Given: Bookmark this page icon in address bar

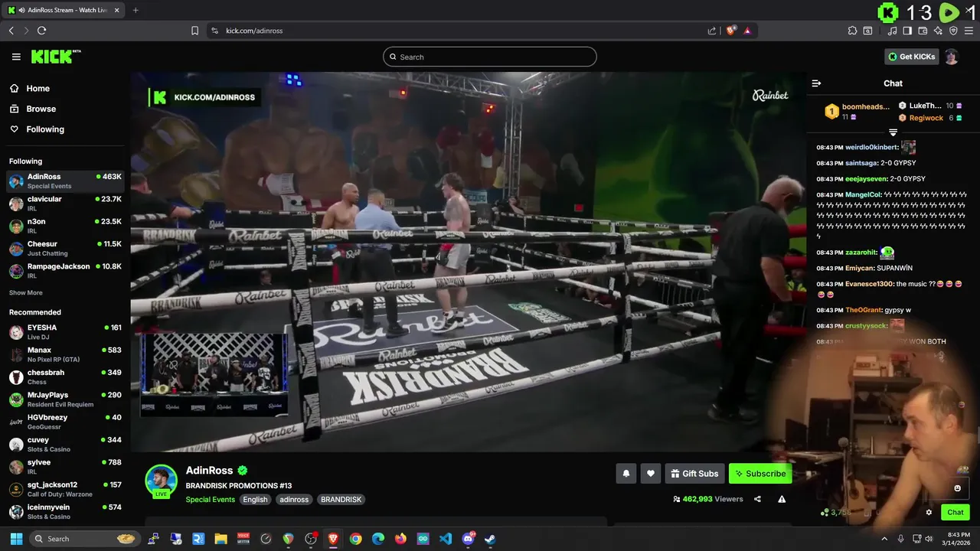Looking at the screenshot, I should click(x=194, y=31).
